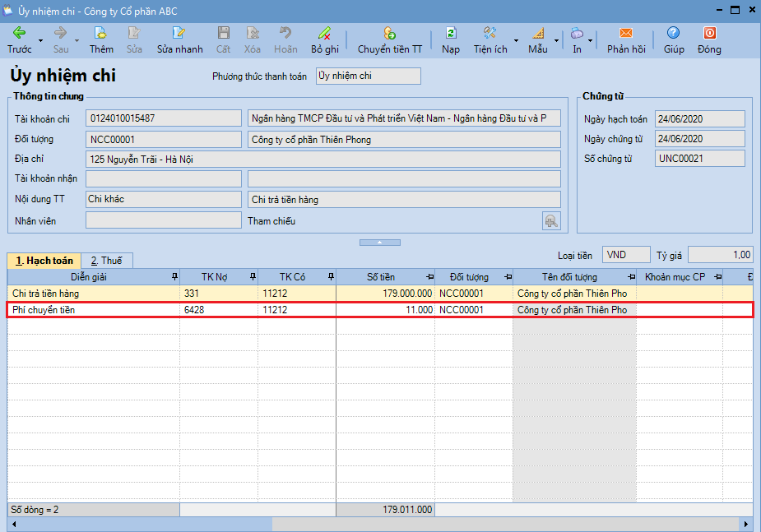The image size is (761, 532).
Task: Click the horizontal scrollbar left arrow
Action: (14, 524)
